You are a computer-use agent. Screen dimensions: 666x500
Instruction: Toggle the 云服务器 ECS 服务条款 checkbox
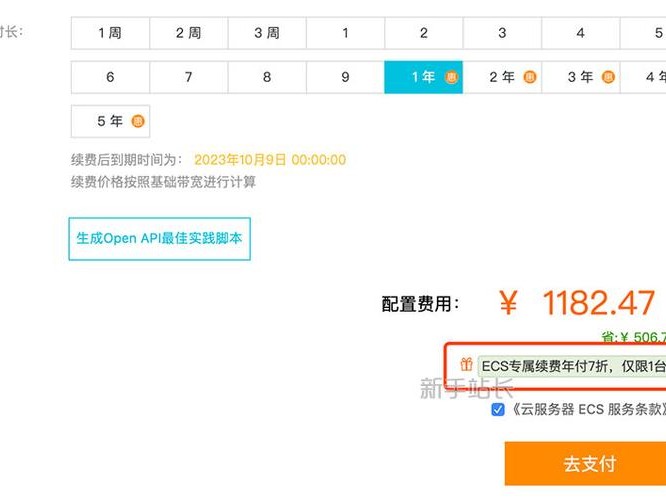point(498,410)
